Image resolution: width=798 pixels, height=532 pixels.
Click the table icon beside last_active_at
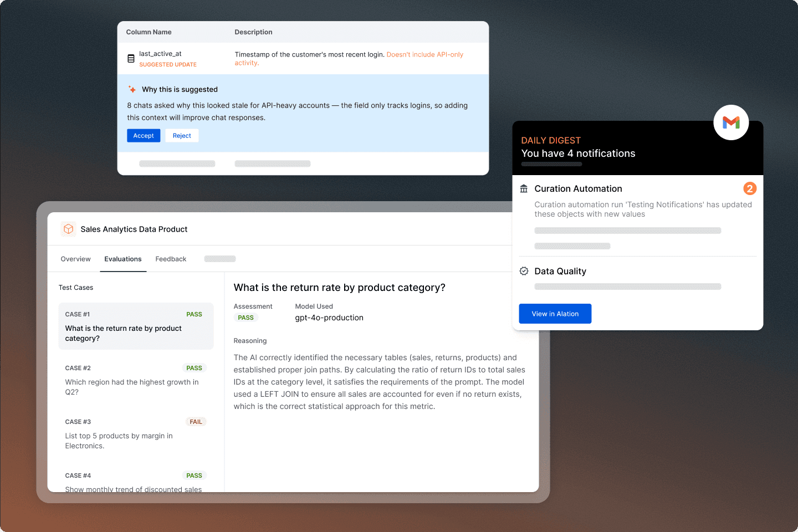[131, 59]
